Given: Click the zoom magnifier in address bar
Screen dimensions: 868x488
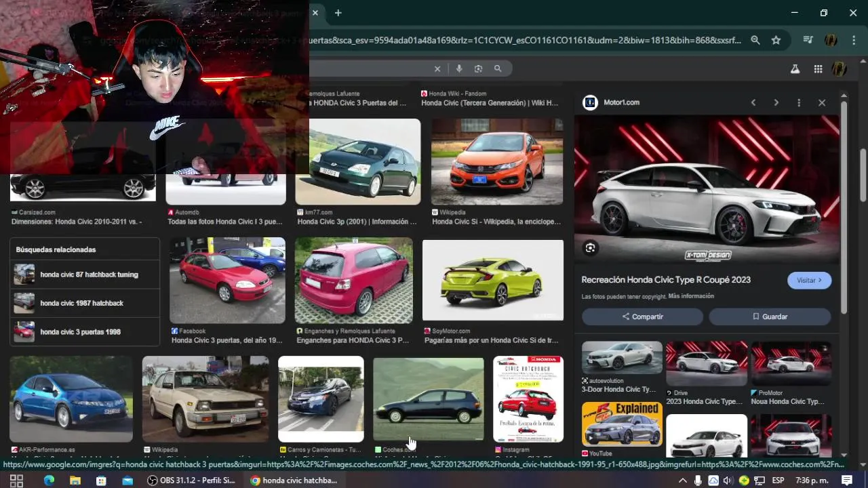Looking at the screenshot, I should [x=755, y=41].
